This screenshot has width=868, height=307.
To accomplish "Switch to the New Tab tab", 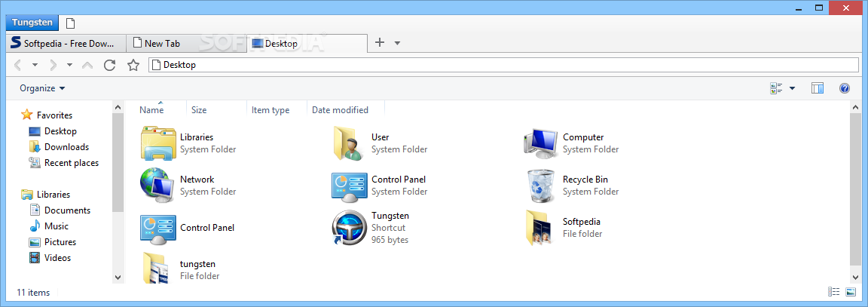I will (187, 43).
